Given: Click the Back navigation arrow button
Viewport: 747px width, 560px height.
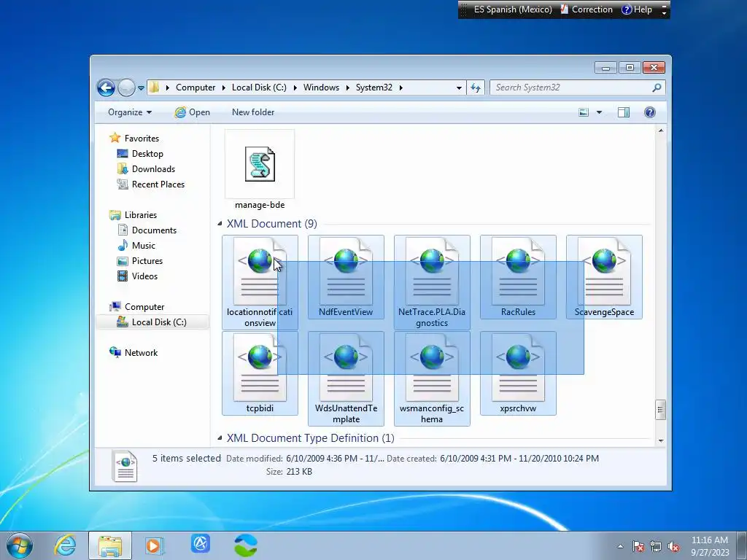Looking at the screenshot, I should coord(106,87).
